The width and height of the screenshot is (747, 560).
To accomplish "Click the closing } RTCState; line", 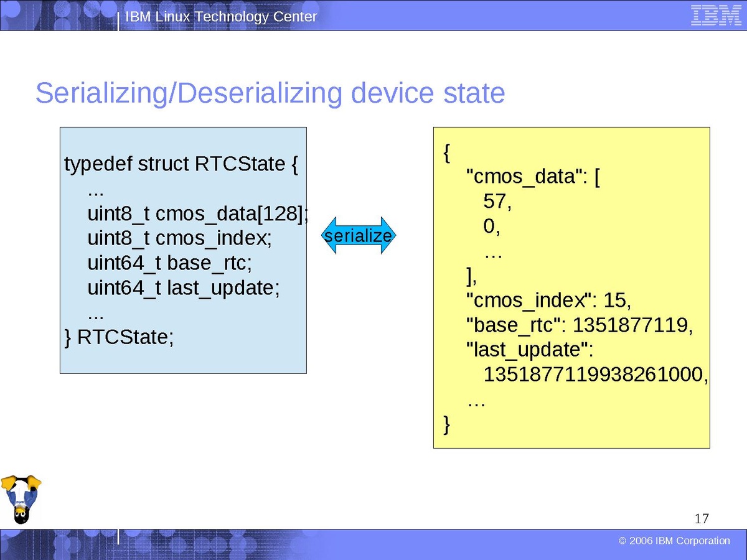I will point(119,337).
